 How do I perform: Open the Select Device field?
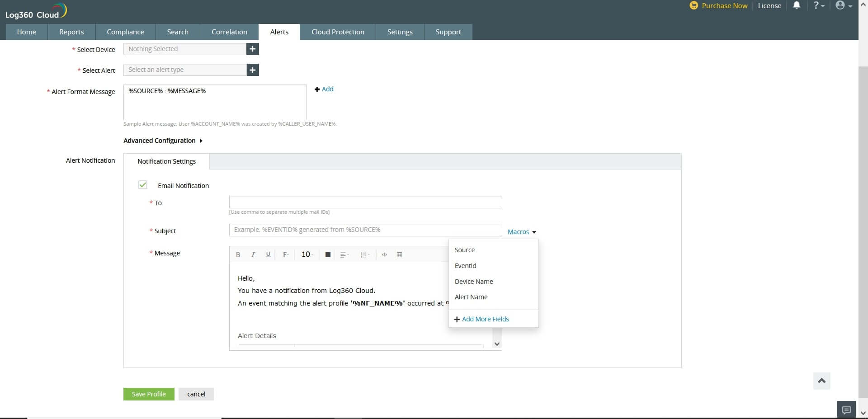tap(185, 49)
